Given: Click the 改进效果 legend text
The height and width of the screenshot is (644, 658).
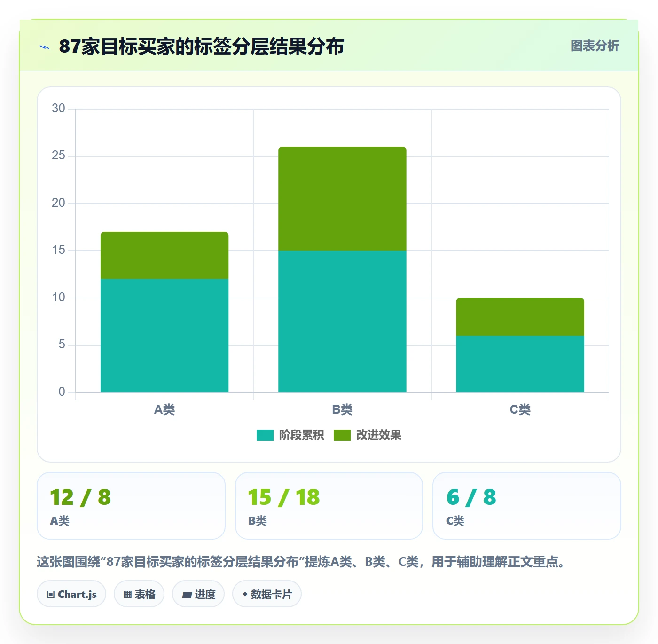Looking at the screenshot, I should click(378, 435).
